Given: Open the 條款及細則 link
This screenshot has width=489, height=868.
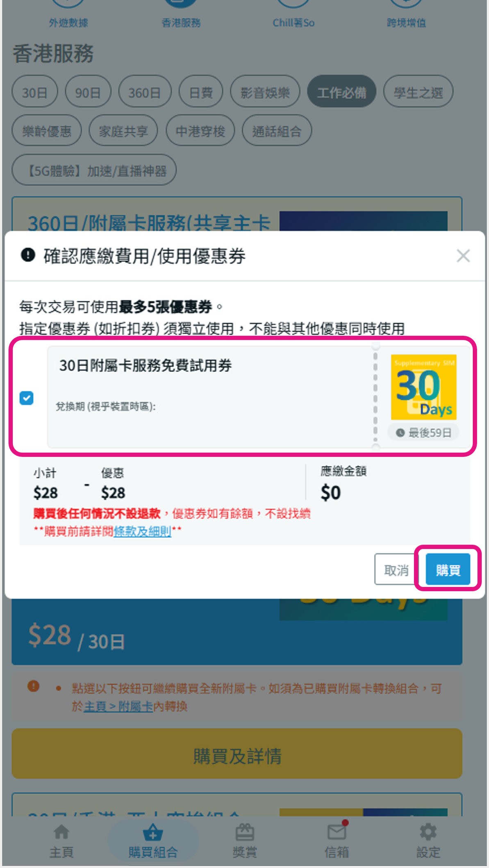Looking at the screenshot, I should [142, 531].
